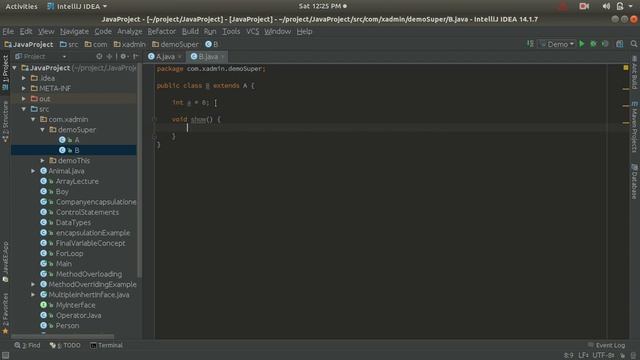
Task: Expand the out folder
Action: (x=24, y=99)
